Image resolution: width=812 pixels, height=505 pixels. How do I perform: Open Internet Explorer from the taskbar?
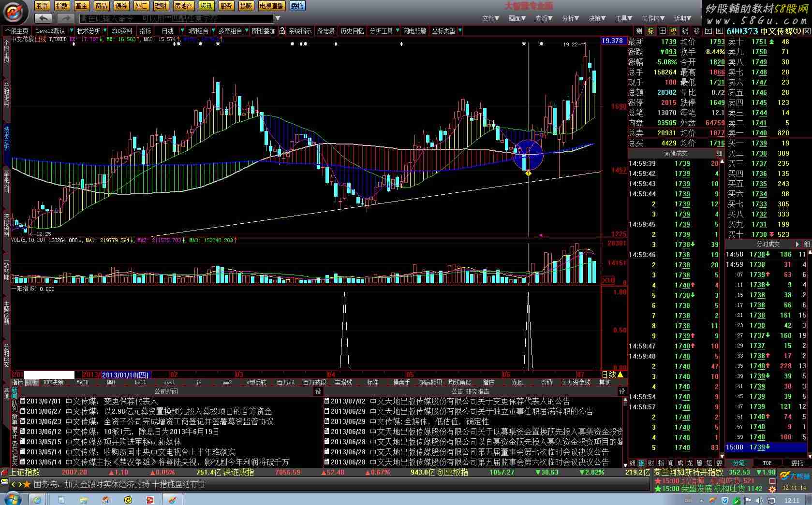click(x=38, y=500)
